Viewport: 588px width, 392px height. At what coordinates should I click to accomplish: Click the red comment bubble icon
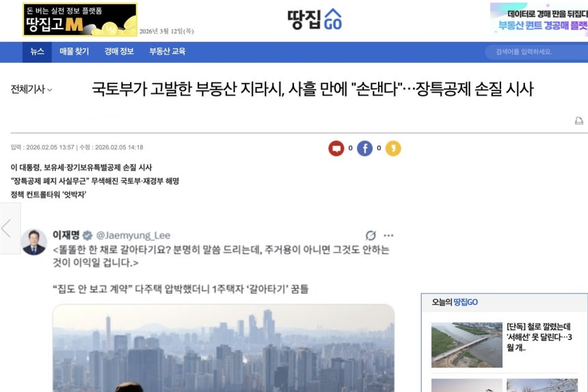(336, 148)
